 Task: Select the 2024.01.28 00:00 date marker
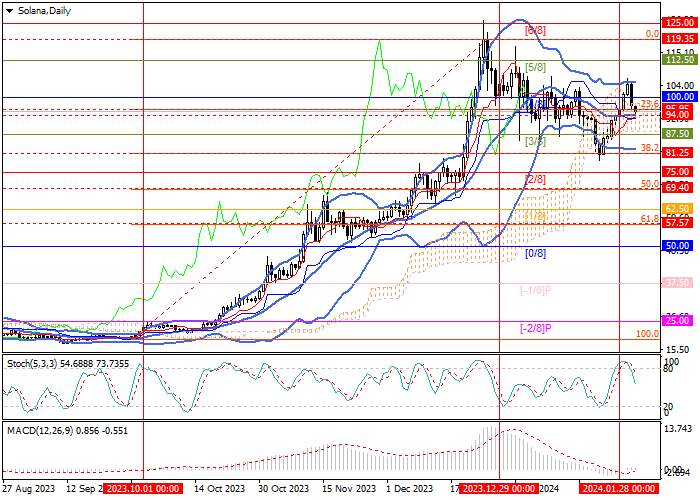tap(619, 489)
